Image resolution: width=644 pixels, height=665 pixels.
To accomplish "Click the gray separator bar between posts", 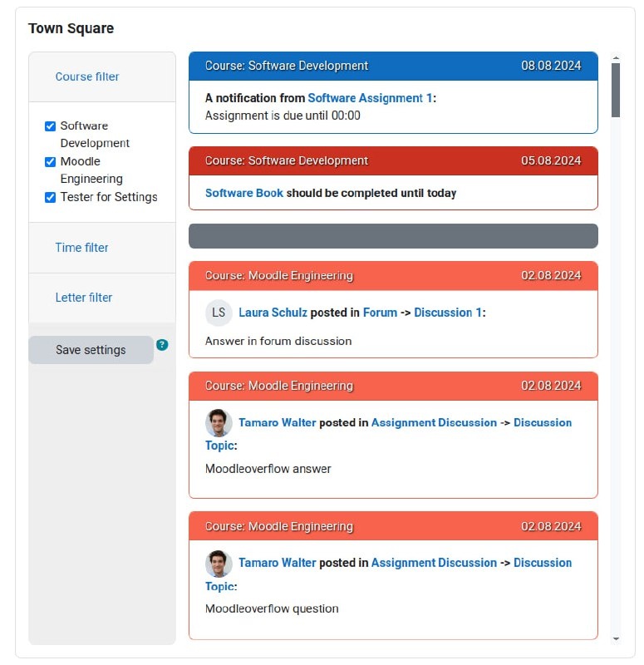I will click(x=393, y=236).
